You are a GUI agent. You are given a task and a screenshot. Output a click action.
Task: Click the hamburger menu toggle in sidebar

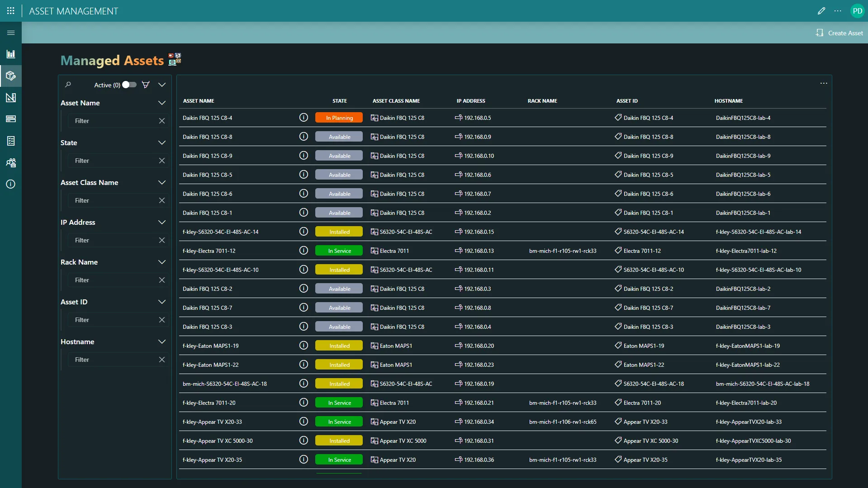[10, 33]
